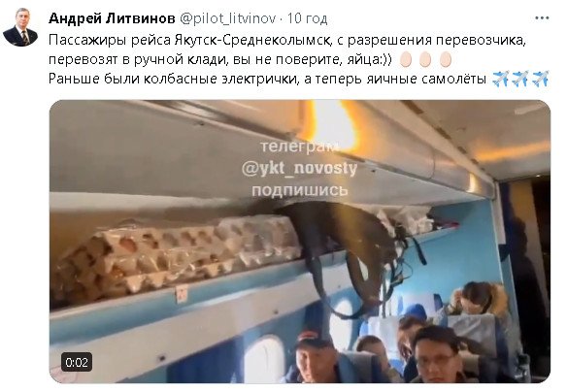Click the second egg emoji in tweet

click(425, 59)
